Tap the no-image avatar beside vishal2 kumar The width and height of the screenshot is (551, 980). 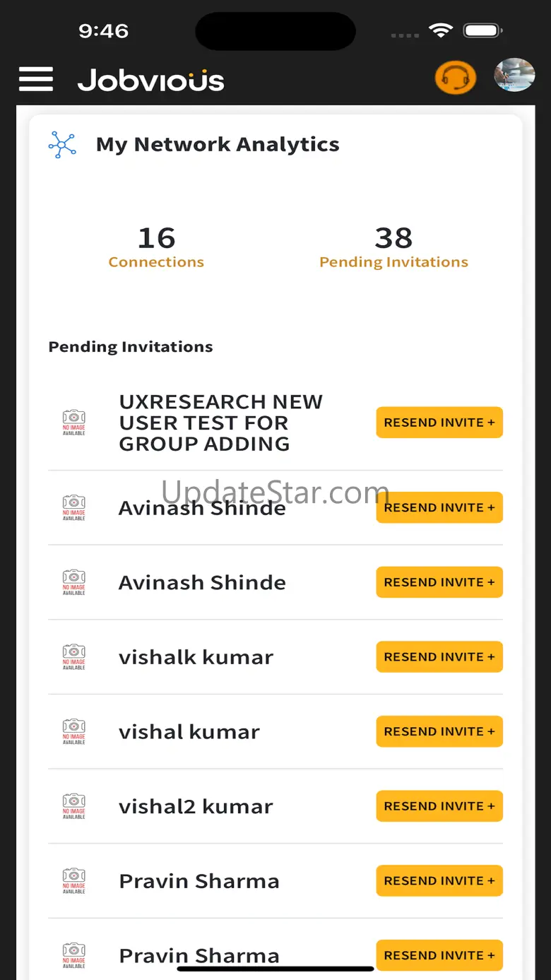tap(74, 806)
